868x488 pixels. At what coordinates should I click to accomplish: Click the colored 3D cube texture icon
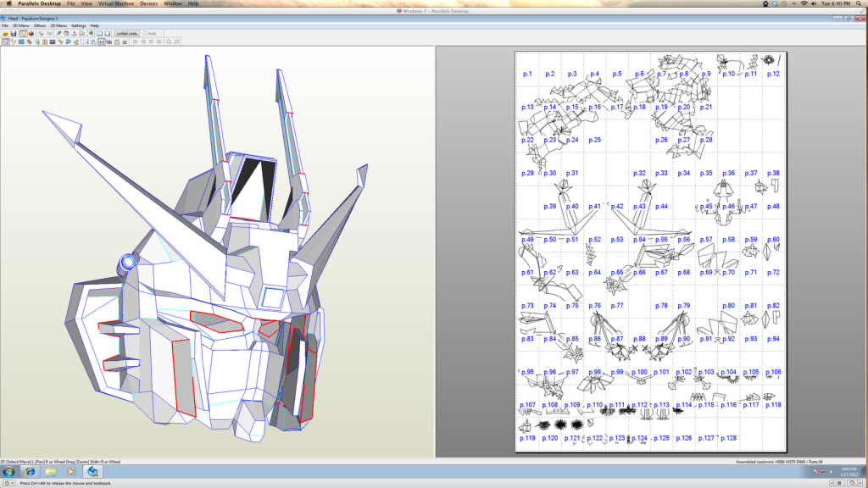click(31, 33)
